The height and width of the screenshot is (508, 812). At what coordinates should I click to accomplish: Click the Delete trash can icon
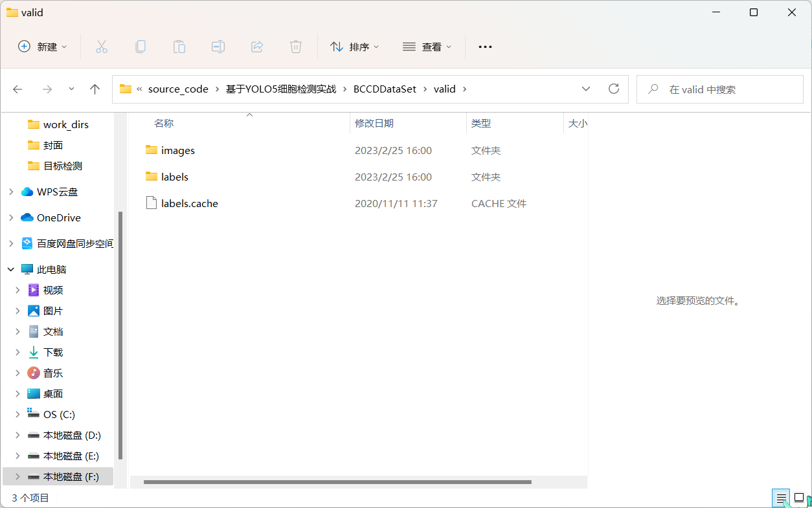[296, 47]
